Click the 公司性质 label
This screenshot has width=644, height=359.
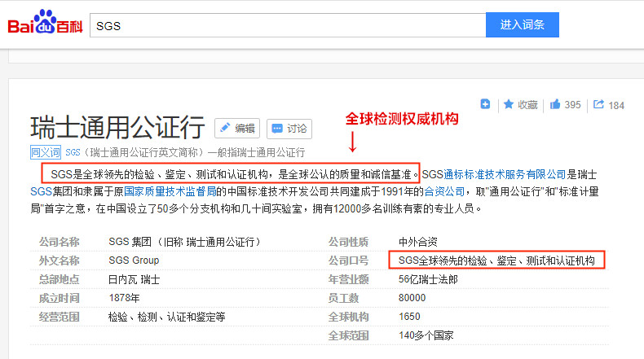click(x=348, y=242)
